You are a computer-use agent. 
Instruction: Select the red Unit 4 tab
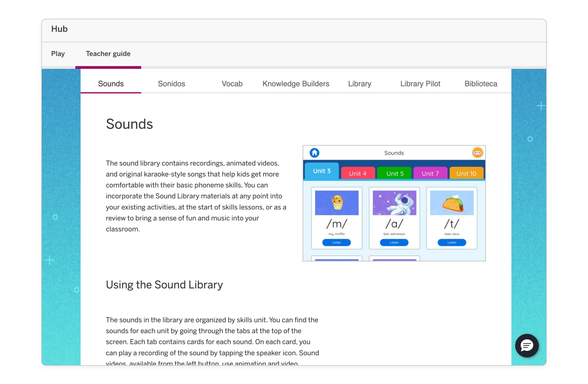coord(357,173)
